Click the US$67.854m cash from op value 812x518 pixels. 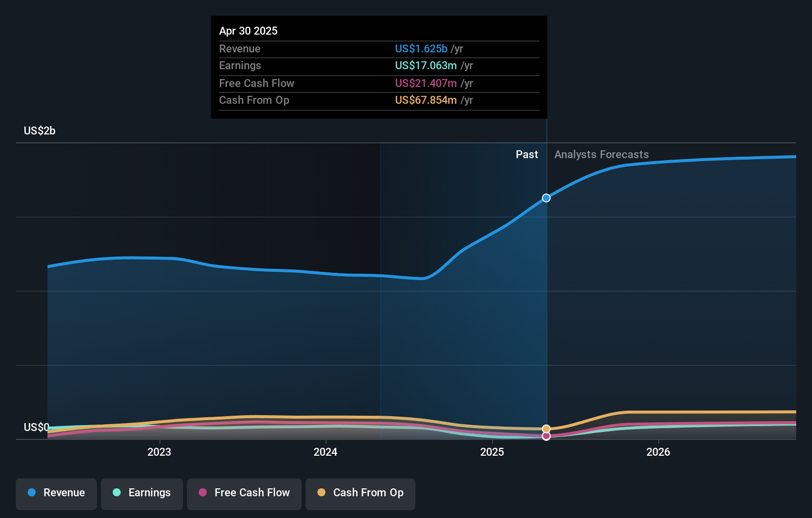tap(426, 100)
